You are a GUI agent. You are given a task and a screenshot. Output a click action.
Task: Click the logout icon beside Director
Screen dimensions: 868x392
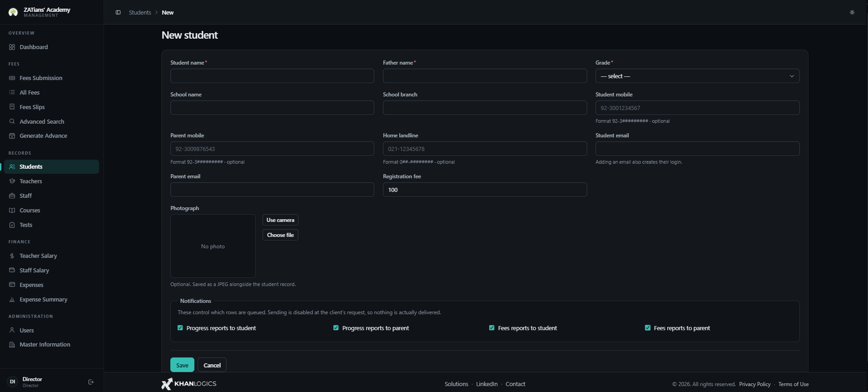pos(91,382)
